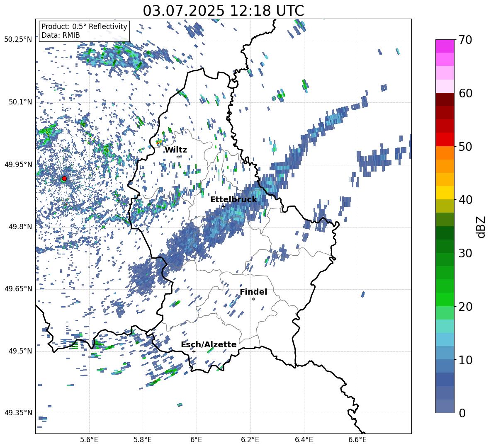Click the 49.8°N latitude label

20,227
